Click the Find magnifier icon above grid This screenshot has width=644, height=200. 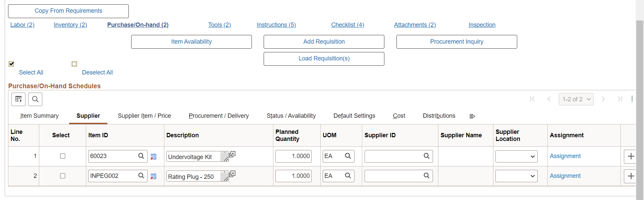(x=35, y=99)
